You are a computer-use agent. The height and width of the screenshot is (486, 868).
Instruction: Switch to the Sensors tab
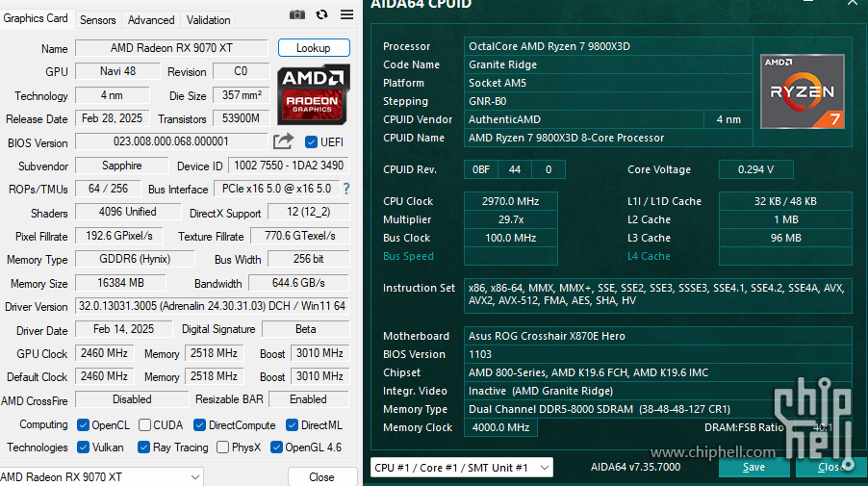click(x=97, y=20)
